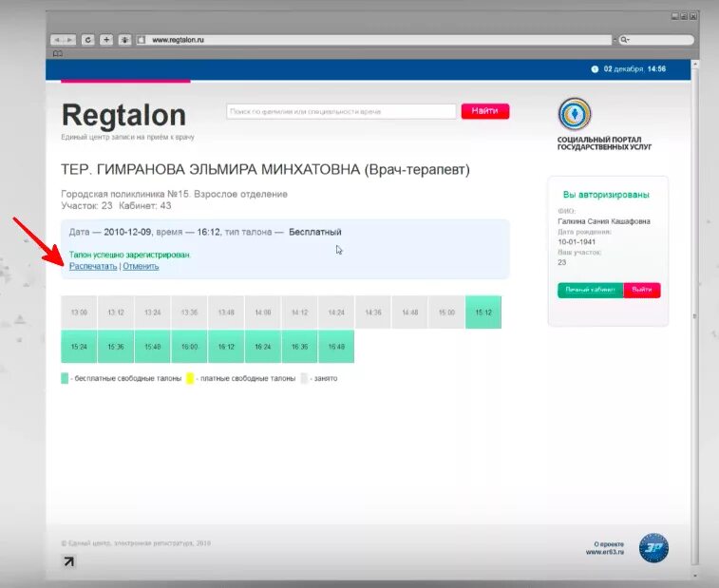Click the Социальный портал round emblem
Viewport: 719px width, 588px height.
575,114
